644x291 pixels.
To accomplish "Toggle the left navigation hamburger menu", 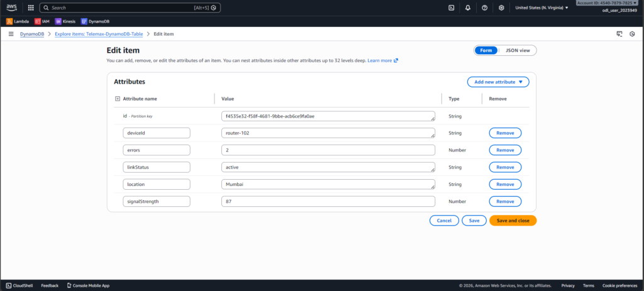I will [11, 33].
